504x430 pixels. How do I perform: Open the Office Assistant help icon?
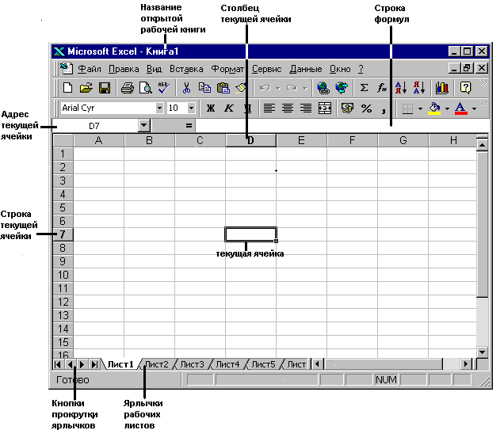(465, 88)
